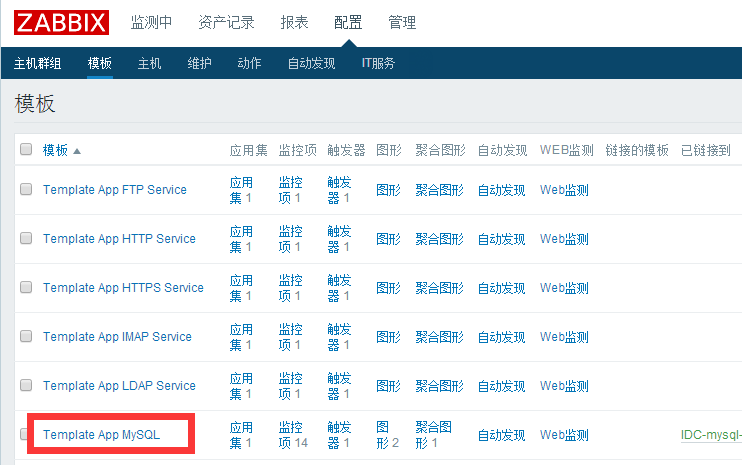This screenshot has width=742, height=465.
Task: Open 触发器 for Template App MySQL
Action: pos(339,435)
